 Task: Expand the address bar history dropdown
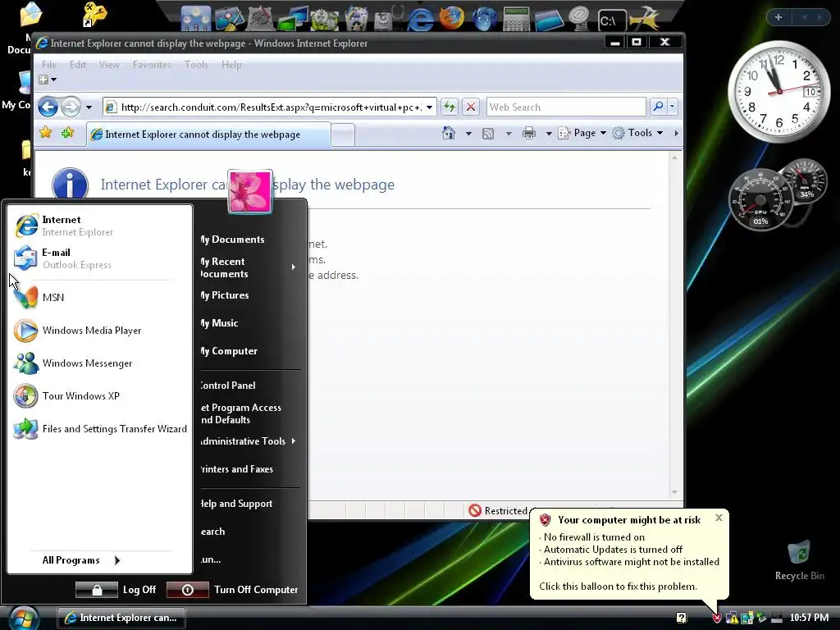[429, 107]
